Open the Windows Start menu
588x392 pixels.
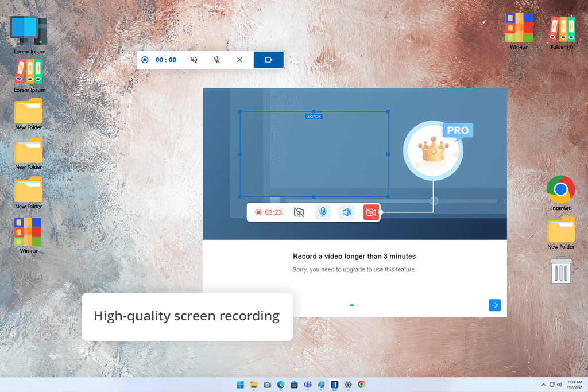pos(241,385)
